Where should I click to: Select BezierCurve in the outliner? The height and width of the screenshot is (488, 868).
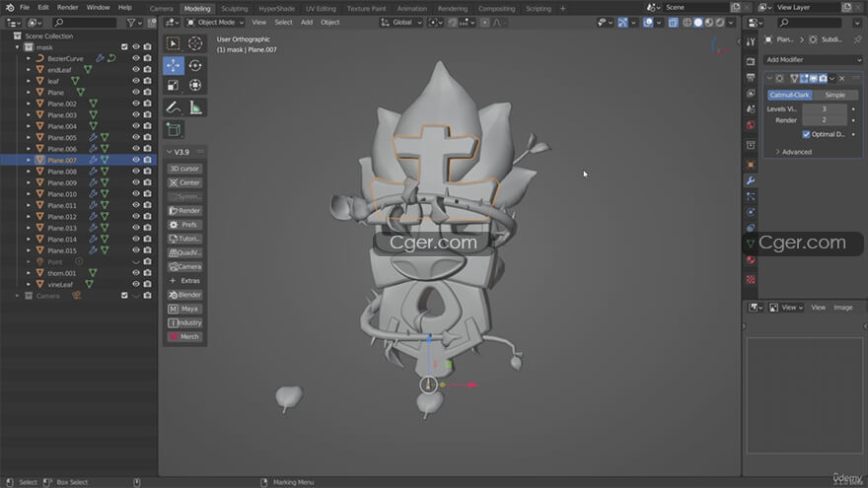(65, 58)
